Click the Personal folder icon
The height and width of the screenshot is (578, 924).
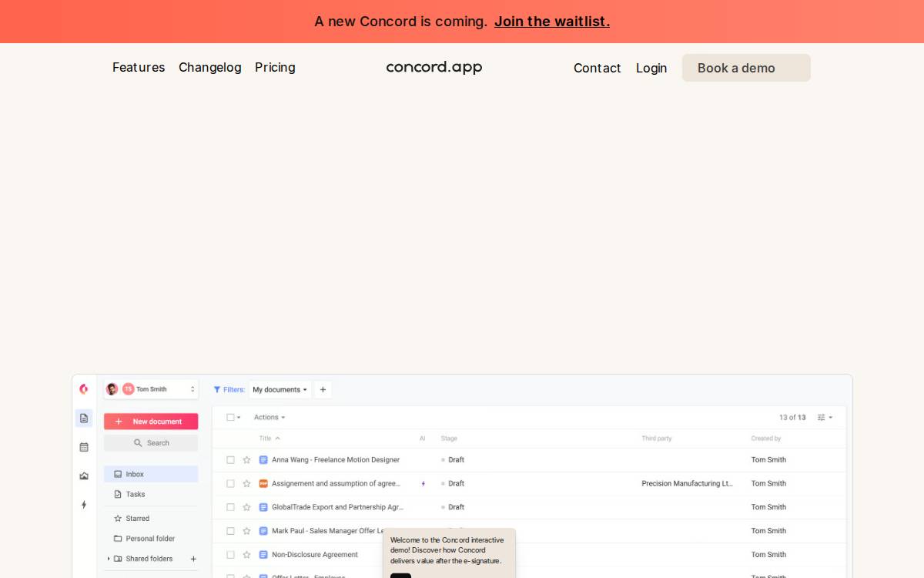[x=118, y=539]
